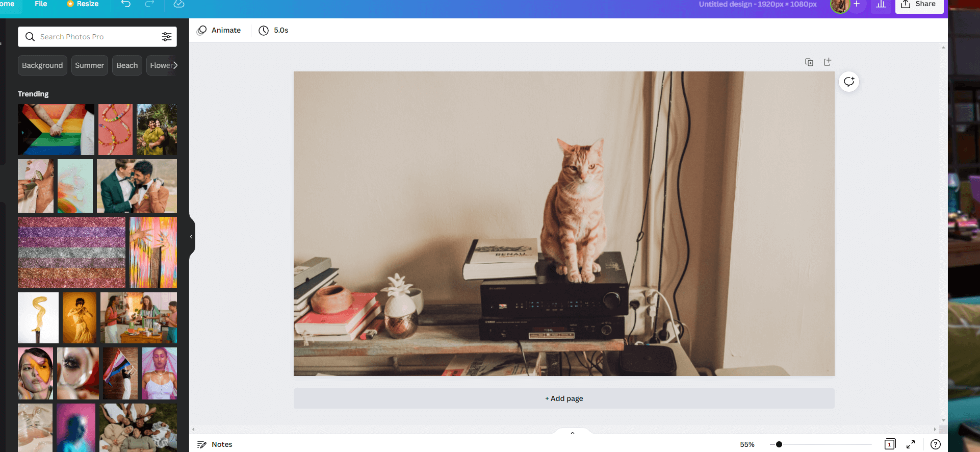Open the 55% zoom level menu
Image resolution: width=980 pixels, height=452 pixels.
tap(747, 444)
